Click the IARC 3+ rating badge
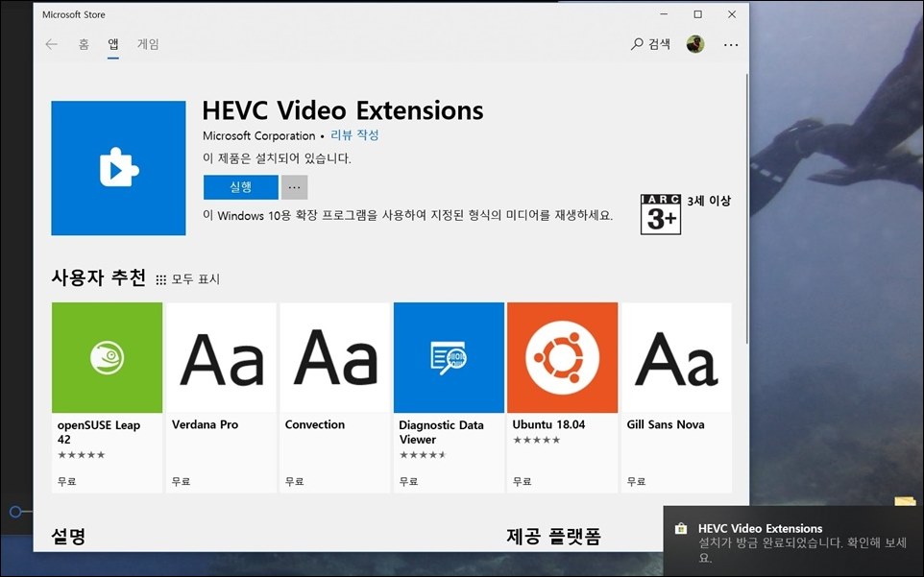This screenshot has width=924, height=577. tap(661, 214)
